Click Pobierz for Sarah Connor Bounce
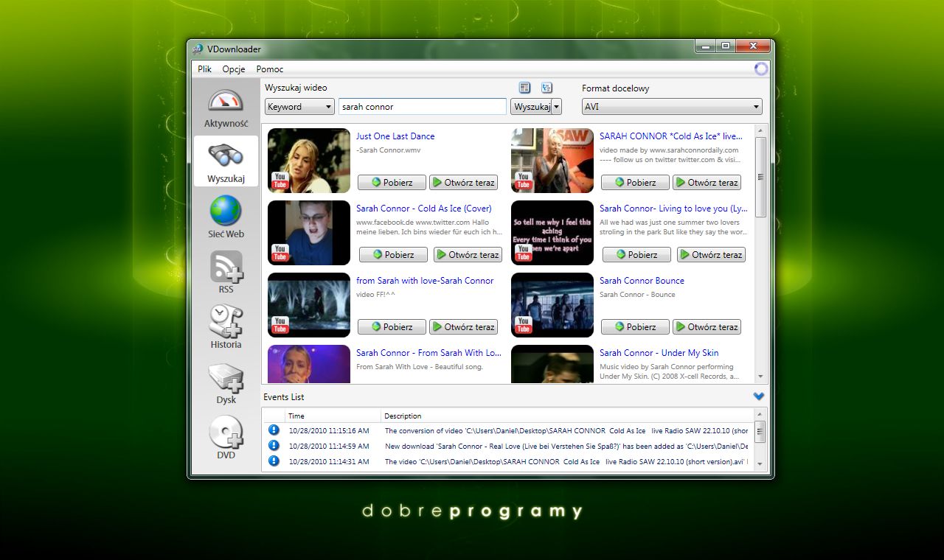Screen dimensions: 944x560 point(635,327)
